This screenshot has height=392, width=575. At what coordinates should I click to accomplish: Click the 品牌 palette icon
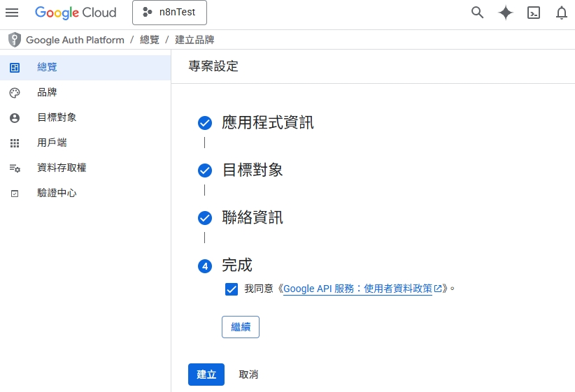[x=15, y=93]
